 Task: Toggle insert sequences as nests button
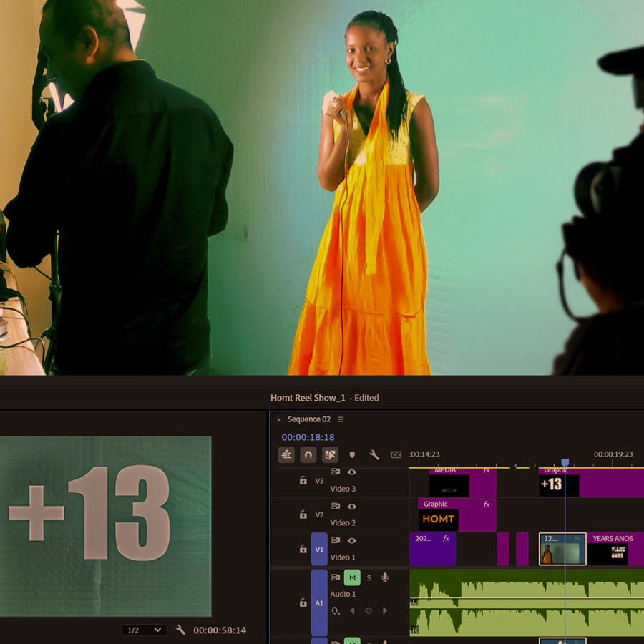286,454
